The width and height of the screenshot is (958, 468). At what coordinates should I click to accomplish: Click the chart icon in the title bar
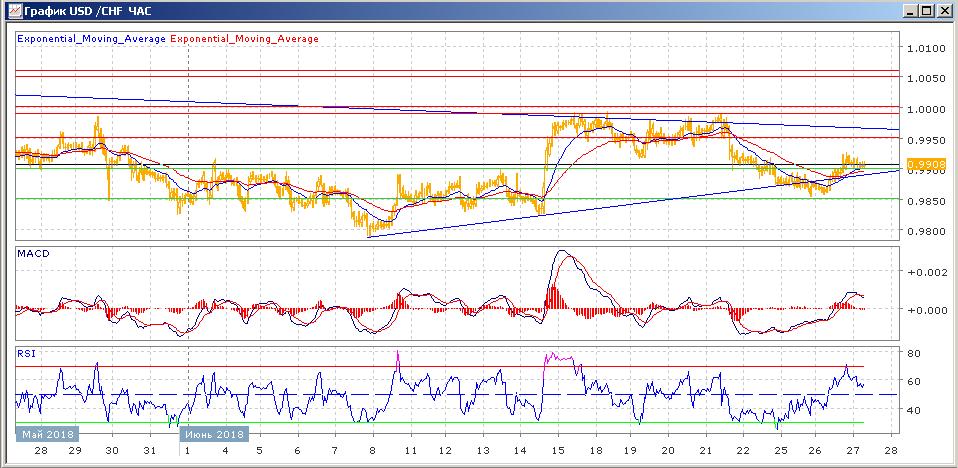(13, 10)
